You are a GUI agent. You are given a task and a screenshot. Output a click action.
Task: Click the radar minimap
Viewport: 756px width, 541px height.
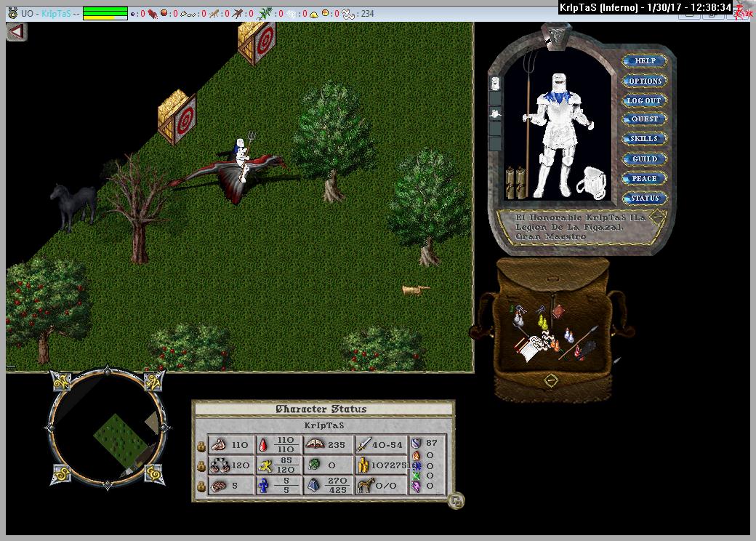(107, 429)
